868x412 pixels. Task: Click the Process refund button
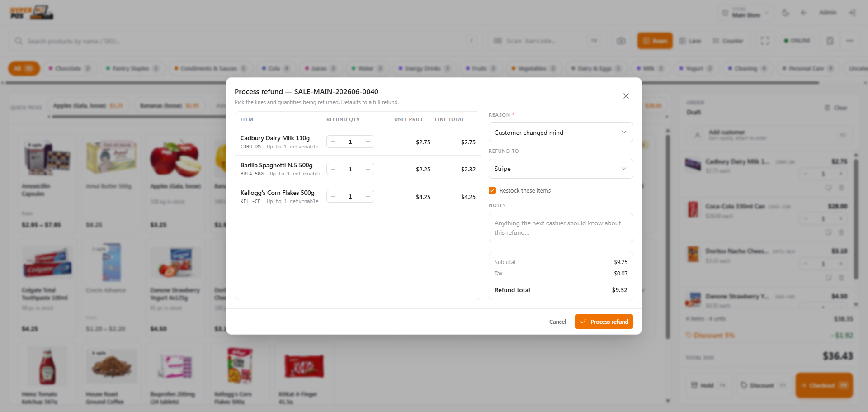[x=604, y=322]
